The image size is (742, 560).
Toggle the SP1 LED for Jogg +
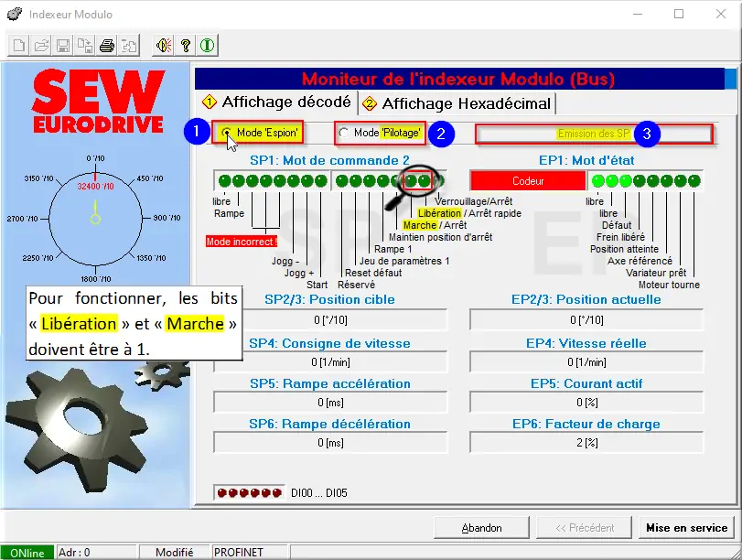tap(307, 181)
